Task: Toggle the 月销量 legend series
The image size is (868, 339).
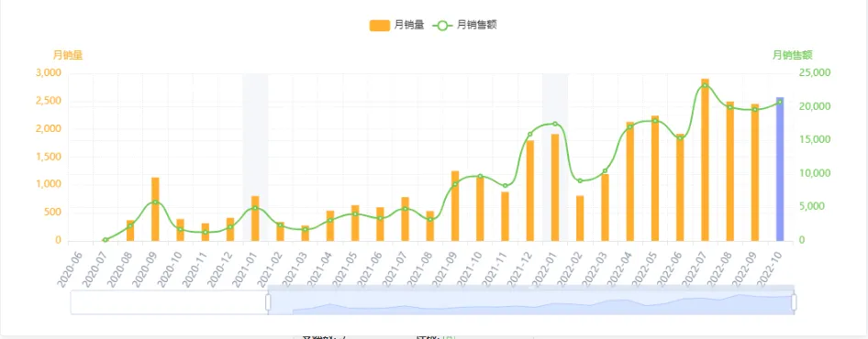Action: coord(396,25)
